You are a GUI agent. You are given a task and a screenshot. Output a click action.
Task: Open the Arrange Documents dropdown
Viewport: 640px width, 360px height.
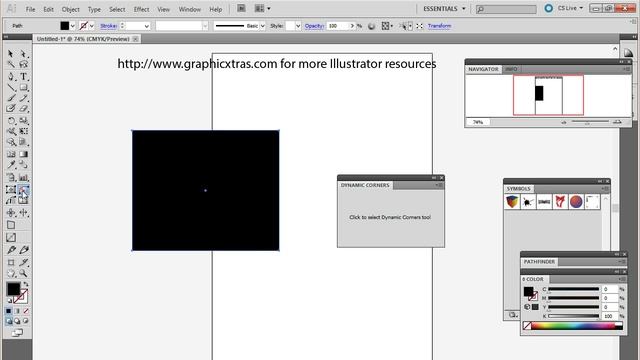pos(262,8)
